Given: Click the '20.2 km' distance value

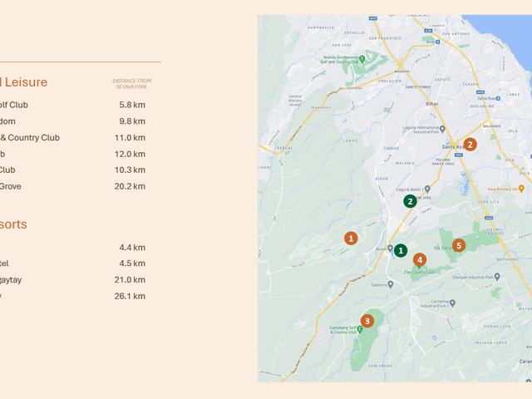Looking at the screenshot, I should pyautogui.click(x=130, y=186).
